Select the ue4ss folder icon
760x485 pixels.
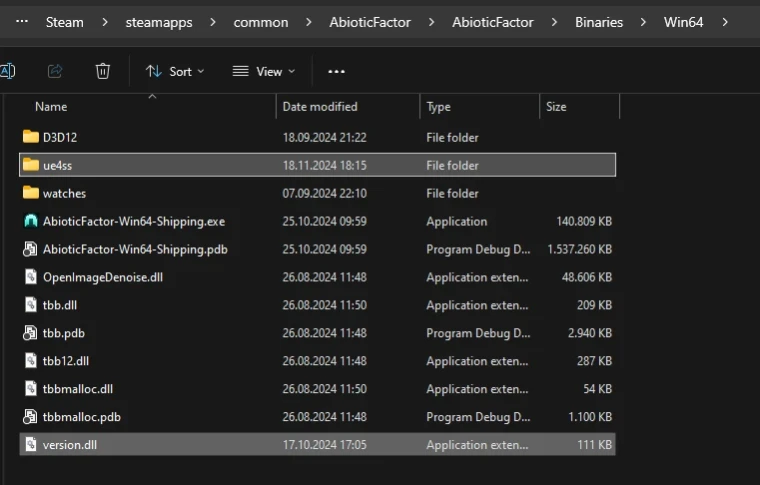31,165
